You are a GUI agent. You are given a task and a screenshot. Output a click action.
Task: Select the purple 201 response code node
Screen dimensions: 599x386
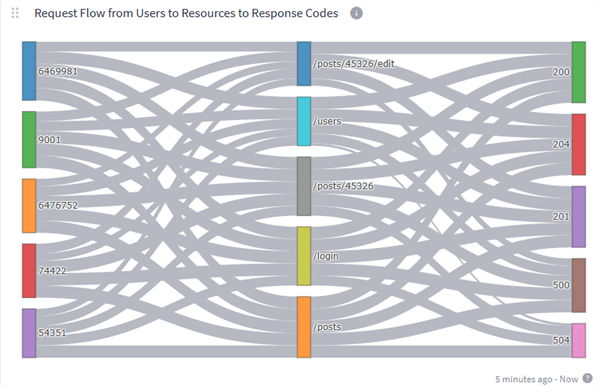(579, 217)
